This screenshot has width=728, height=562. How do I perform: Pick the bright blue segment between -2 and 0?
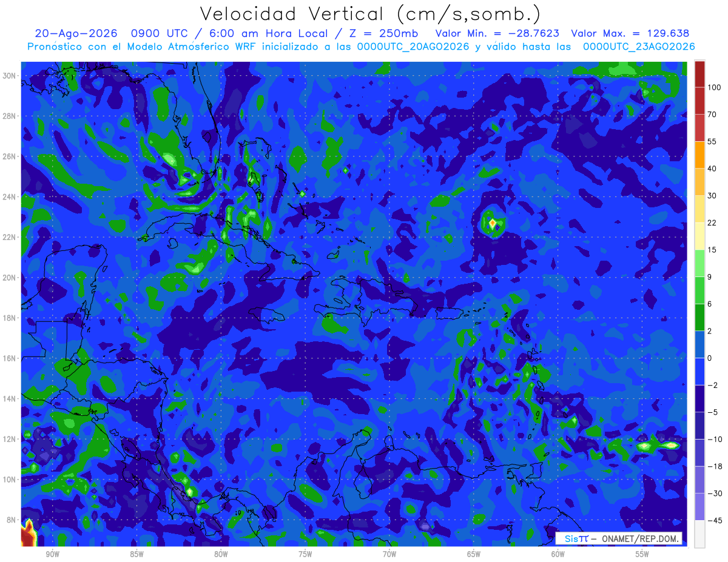699,371
